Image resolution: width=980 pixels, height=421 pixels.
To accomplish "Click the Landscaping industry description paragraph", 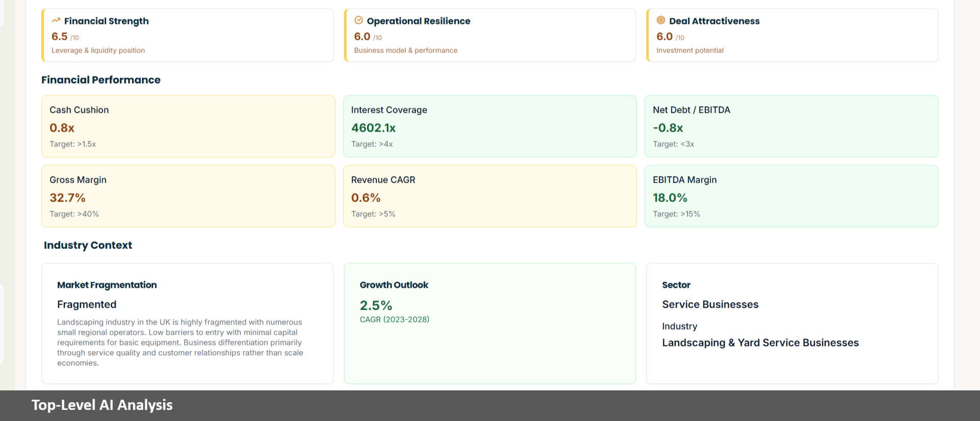I will point(180,342).
